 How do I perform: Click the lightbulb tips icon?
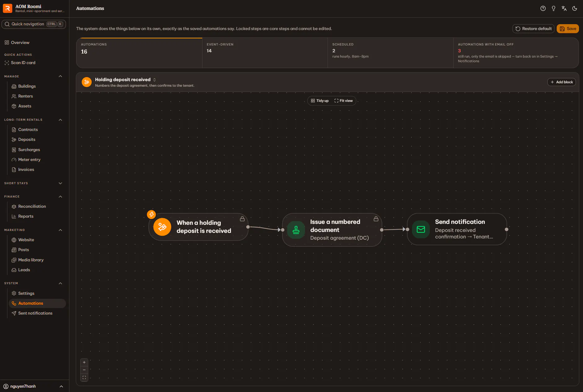tap(553, 8)
